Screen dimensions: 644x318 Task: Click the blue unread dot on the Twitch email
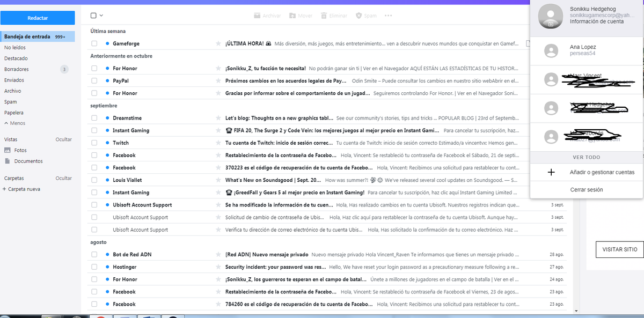107,143
